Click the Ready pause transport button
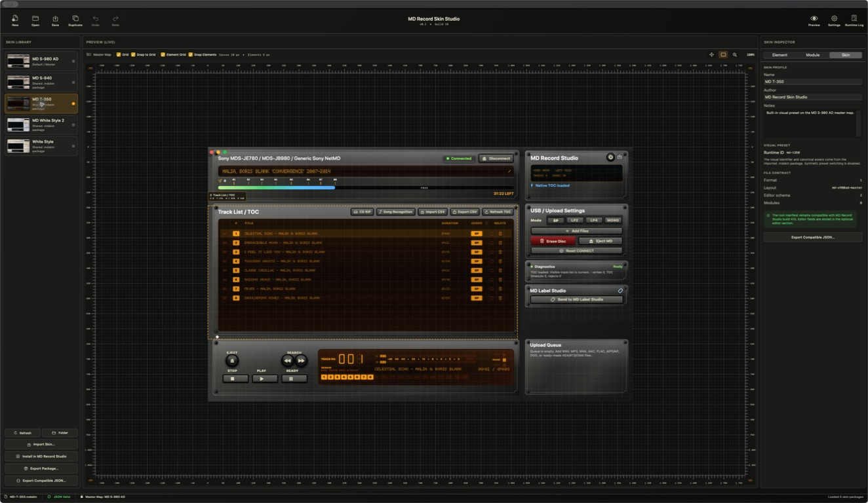Image resolution: width=868 pixels, height=503 pixels. pyautogui.click(x=294, y=378)
